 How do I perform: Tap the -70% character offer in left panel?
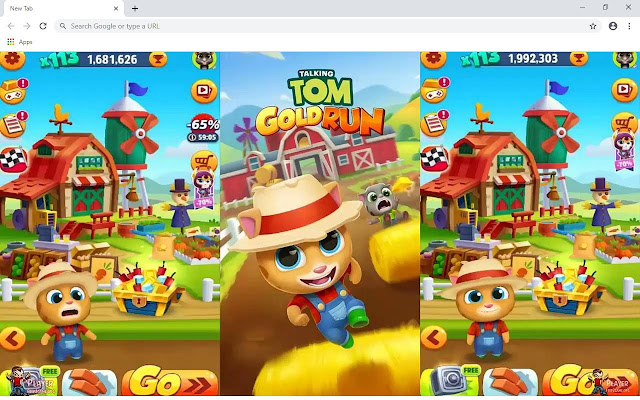[x=203, y=189]
